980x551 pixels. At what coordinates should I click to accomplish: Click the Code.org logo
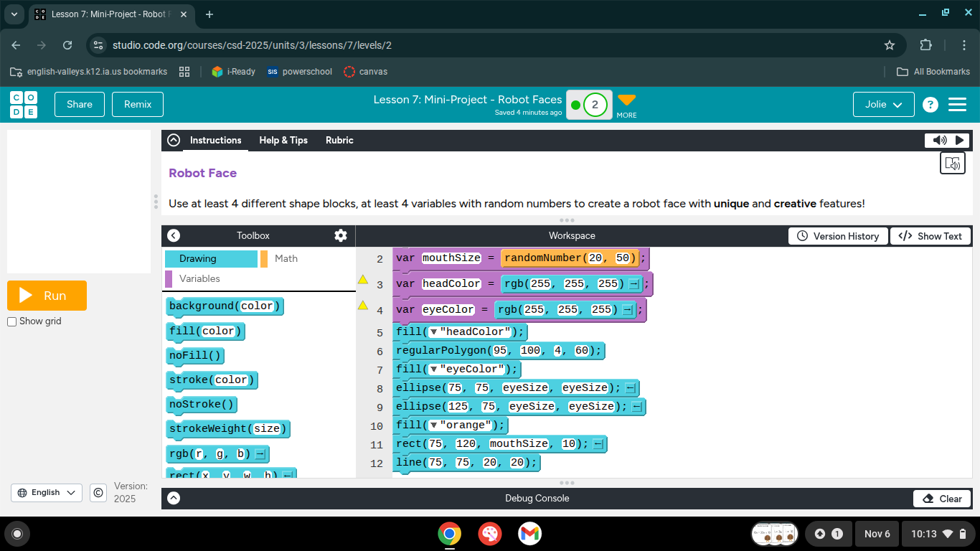pyautogui.click(x=24, y=105)
